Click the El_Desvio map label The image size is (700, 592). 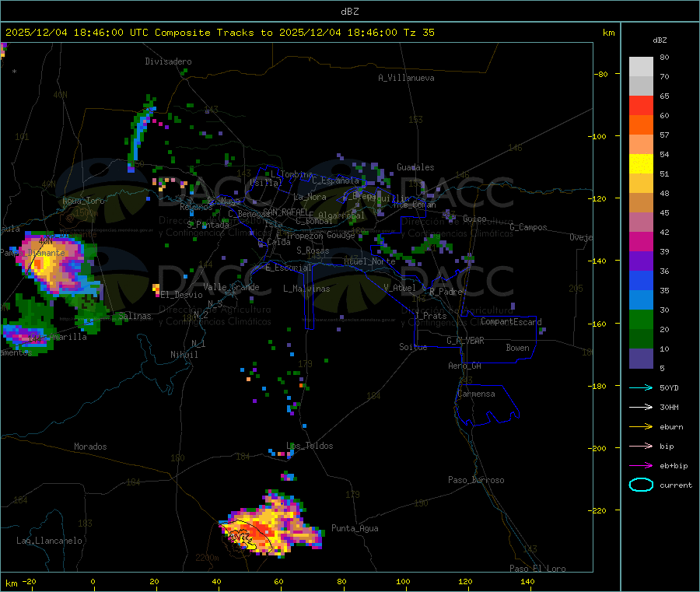coord(182,295)
